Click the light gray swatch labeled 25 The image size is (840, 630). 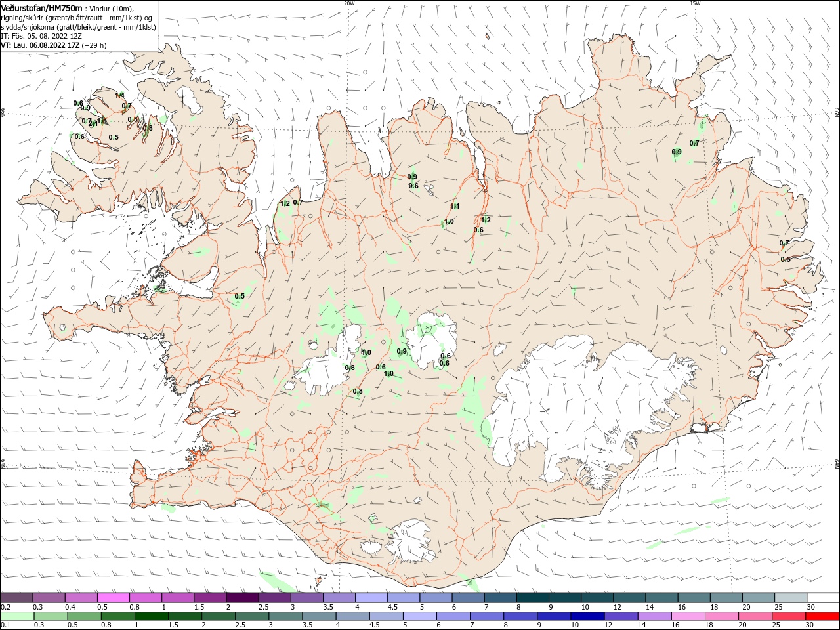tap(791, 598)
